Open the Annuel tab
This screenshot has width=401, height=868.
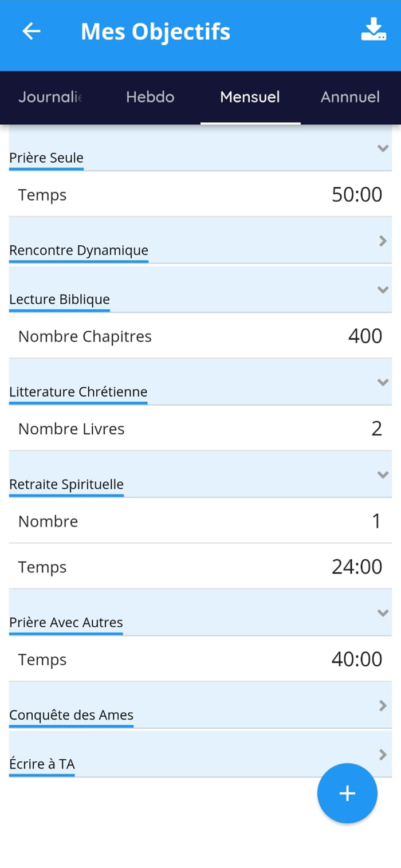(350, 97)
